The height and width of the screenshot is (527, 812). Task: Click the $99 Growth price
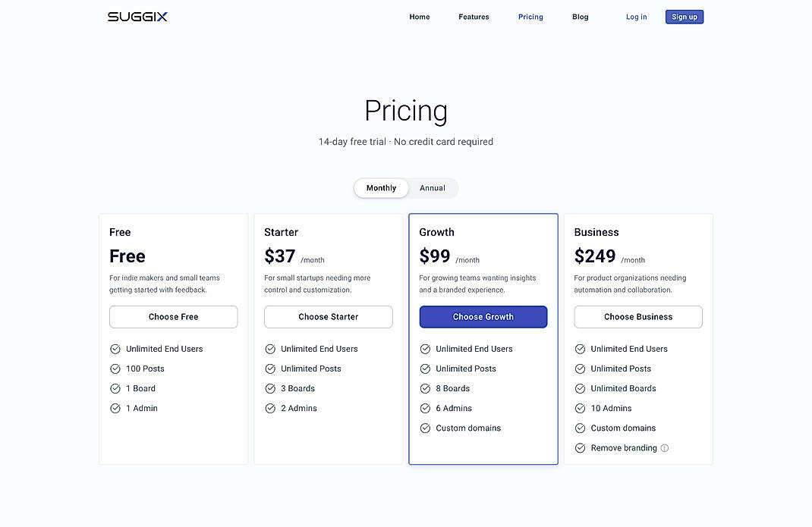tap(435, 256)
